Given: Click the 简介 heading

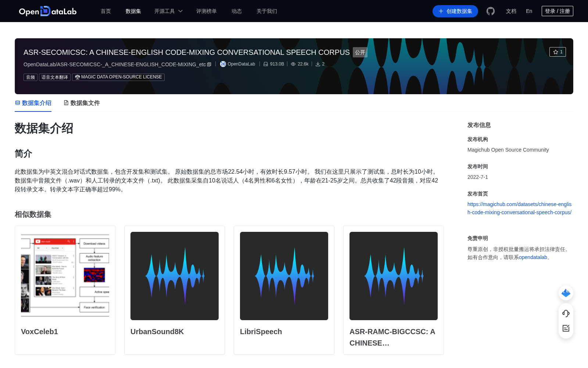Looking at the screenshot, I should point(24,153).
